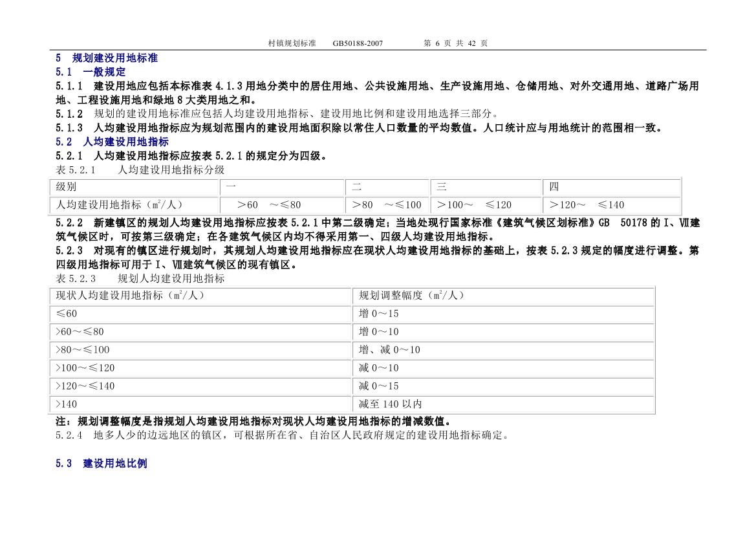
Task: Click the cell 人均建设用地指标（m²/人） in table 5.2.1
Action: click(x=135, y=205)
